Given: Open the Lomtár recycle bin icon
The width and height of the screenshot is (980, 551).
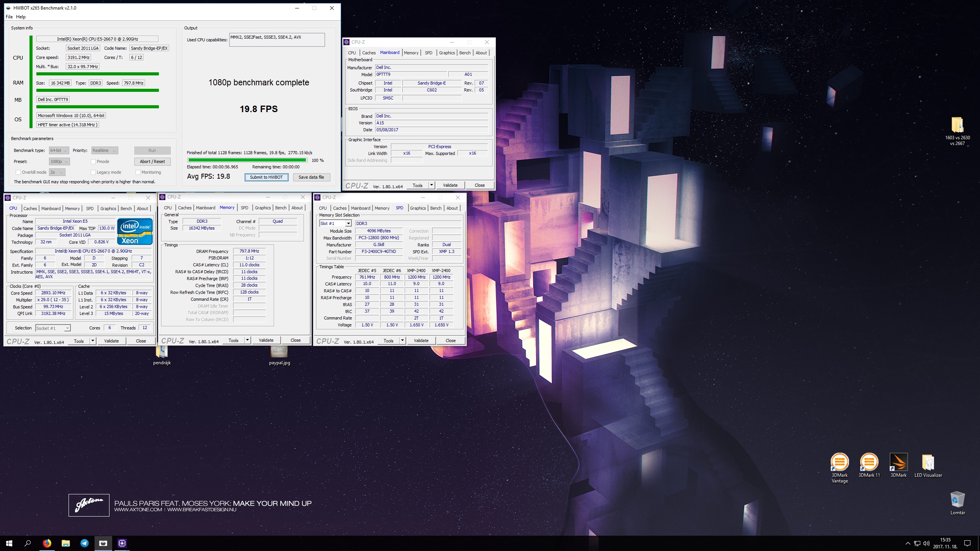Looking at the screenshot, I should coord(957,503).
